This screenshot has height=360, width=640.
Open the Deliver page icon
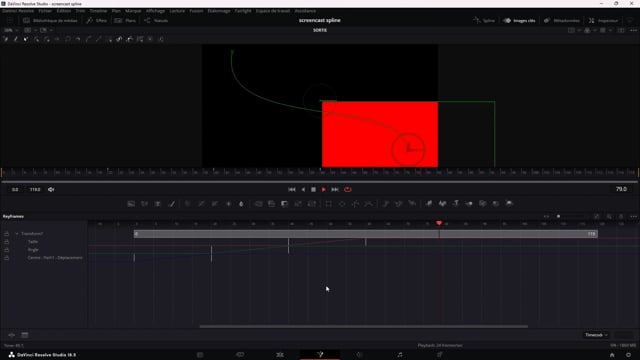pyautogui.click(x=440, y=355)
